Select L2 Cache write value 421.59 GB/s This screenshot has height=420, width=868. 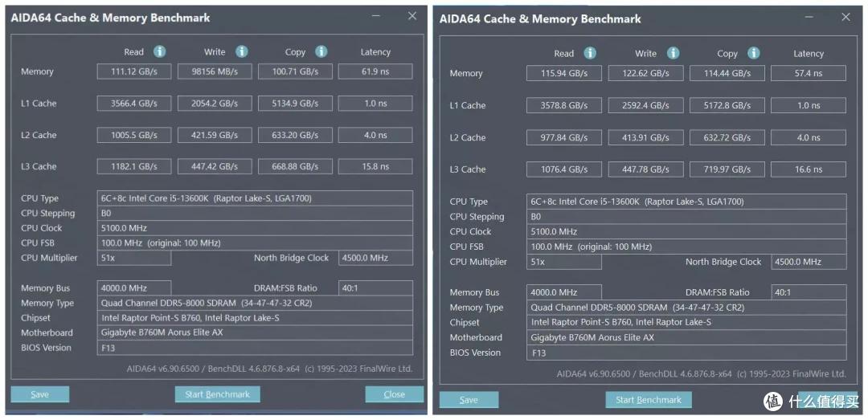pyautogui.click(x=215, y=135)
